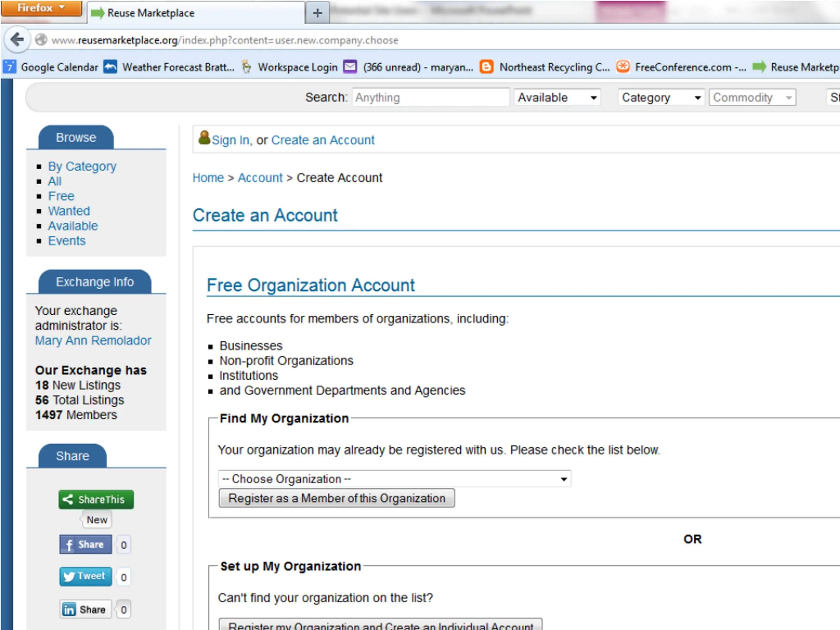840x630 pixels.
Task: Open Workspace Login bookmark
Action: [x=289, y=67]
